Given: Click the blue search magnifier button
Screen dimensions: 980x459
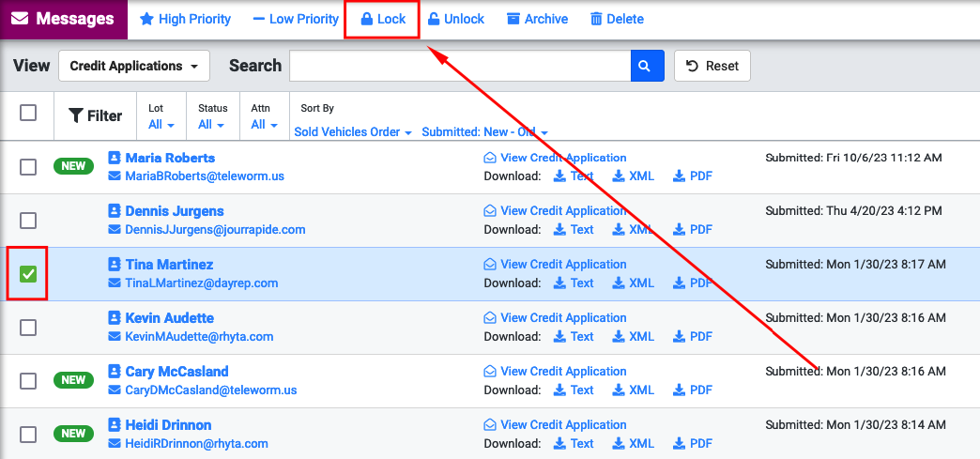Looking at the screenshot, I should coord(647,66).
